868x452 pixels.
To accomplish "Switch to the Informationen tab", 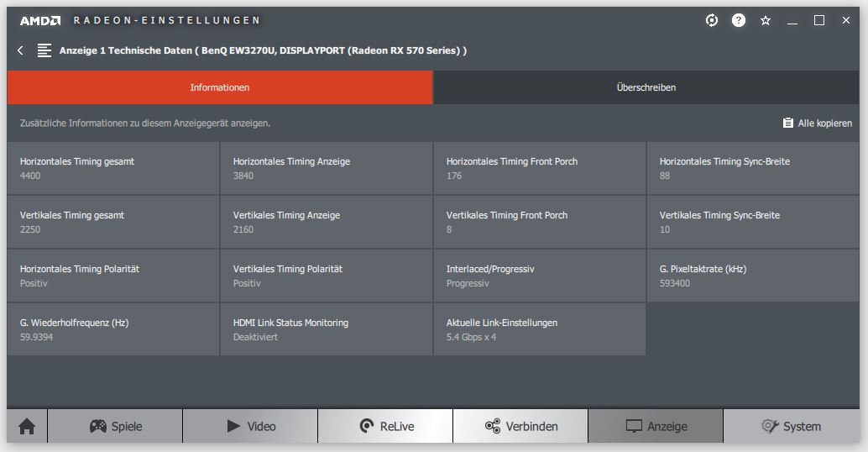I will tap(220, 87).
